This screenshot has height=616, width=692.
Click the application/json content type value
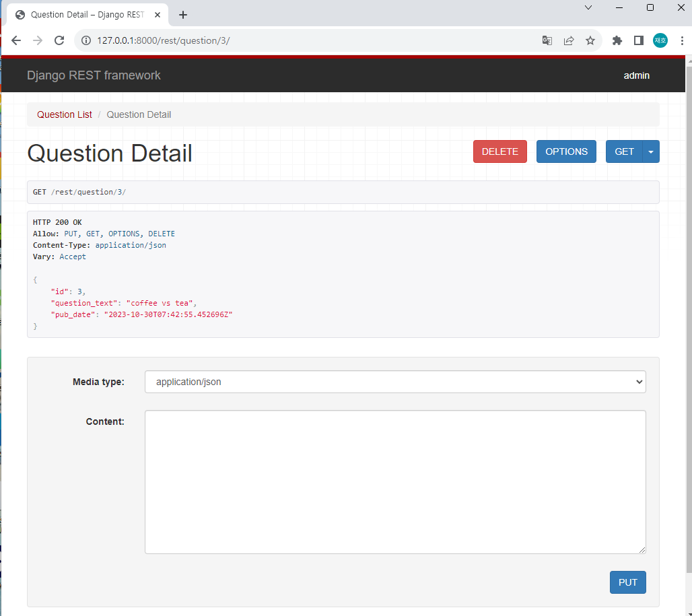tap(131, 245)
